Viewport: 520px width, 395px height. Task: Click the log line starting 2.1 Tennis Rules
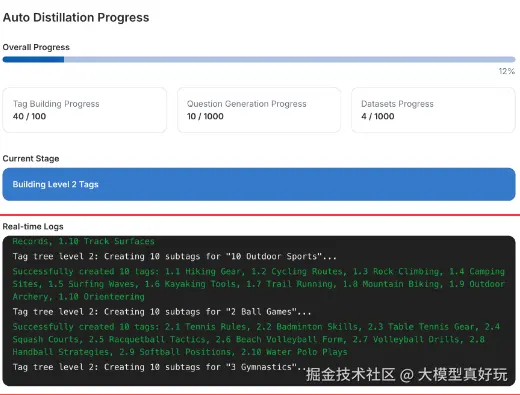click(x=256, y=327)
